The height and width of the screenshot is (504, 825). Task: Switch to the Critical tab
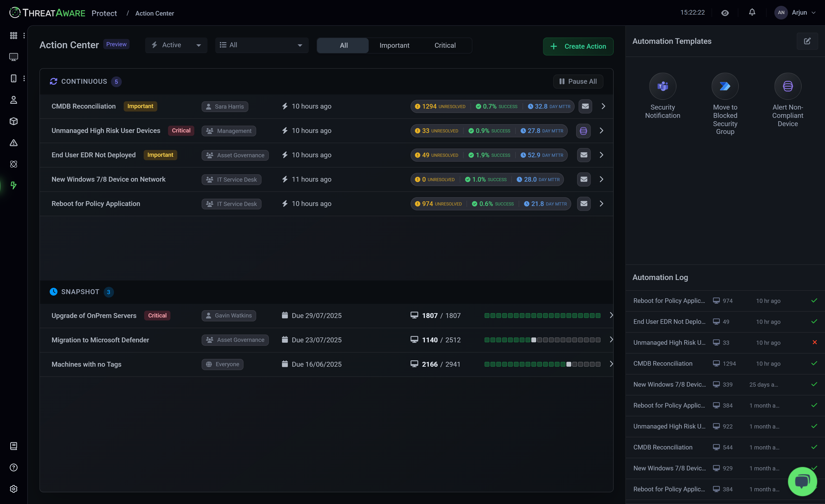pos(445,45)
